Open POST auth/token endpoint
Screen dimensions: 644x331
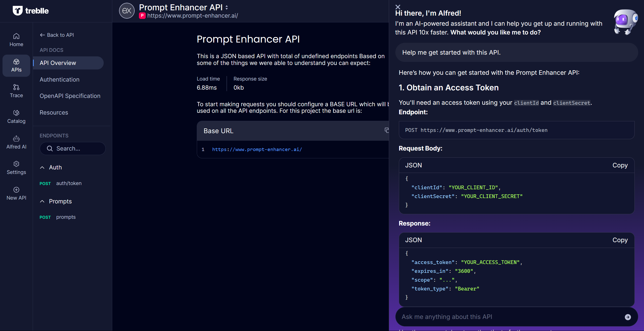coord(60,183)
